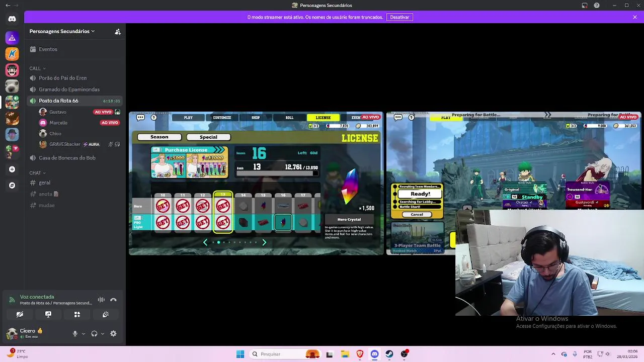Open the soundboard button
644x362 pixels.
tap(106, 314)
